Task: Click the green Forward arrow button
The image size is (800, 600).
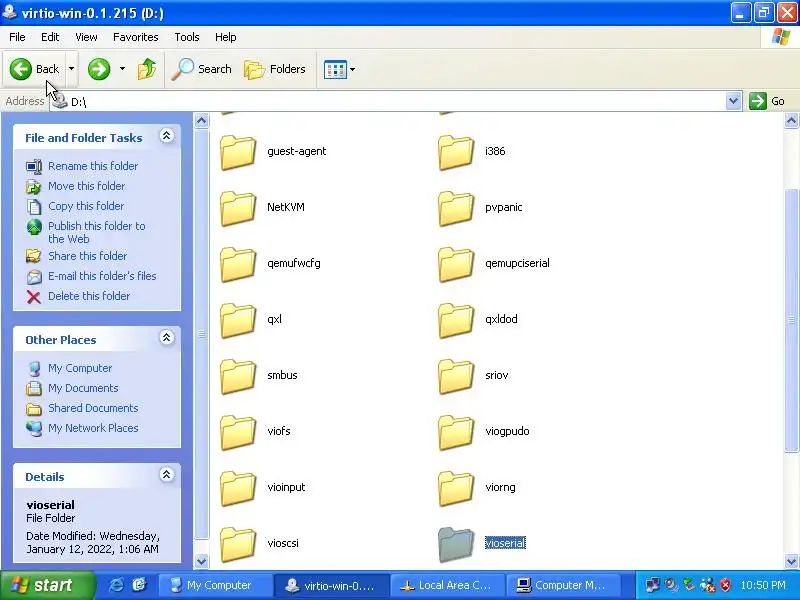Action: pos(99,69)
